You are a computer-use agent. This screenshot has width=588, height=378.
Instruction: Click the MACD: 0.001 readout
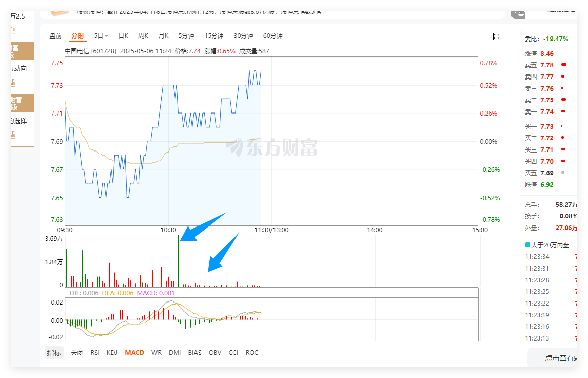click(155, 293)
